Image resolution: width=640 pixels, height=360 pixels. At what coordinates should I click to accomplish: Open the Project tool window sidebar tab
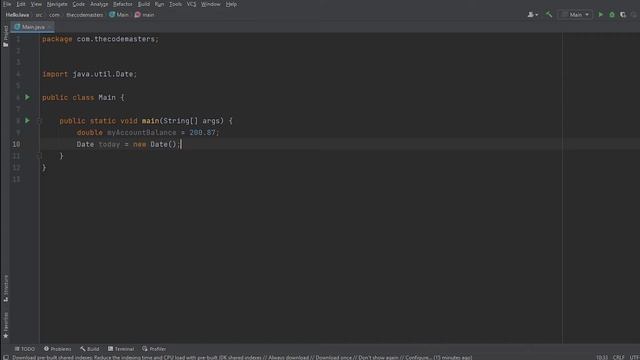(x=6, y=36)
